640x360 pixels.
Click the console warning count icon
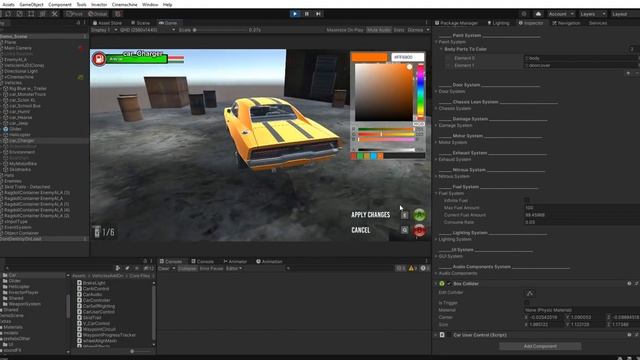(413, 268)
